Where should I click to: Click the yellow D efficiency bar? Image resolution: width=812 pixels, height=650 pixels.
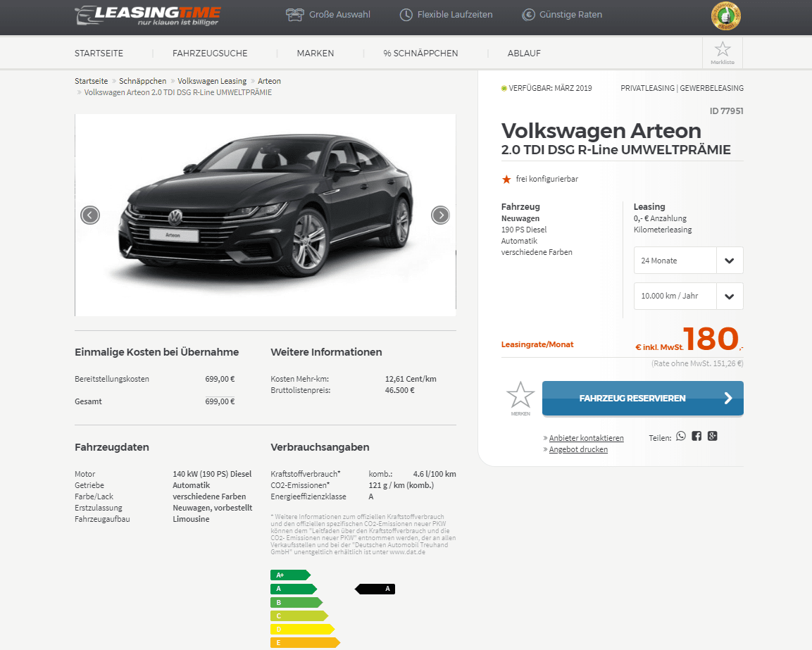[x=302, y=630]
